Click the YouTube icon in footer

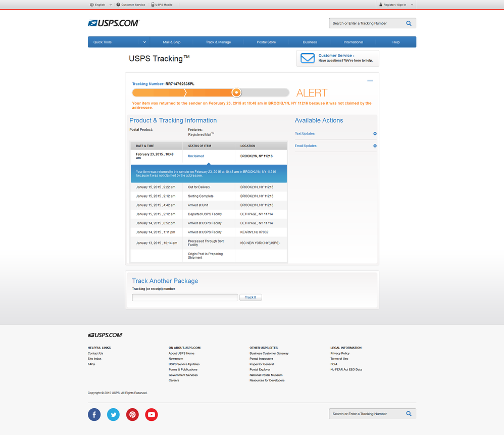coord(152,415)
